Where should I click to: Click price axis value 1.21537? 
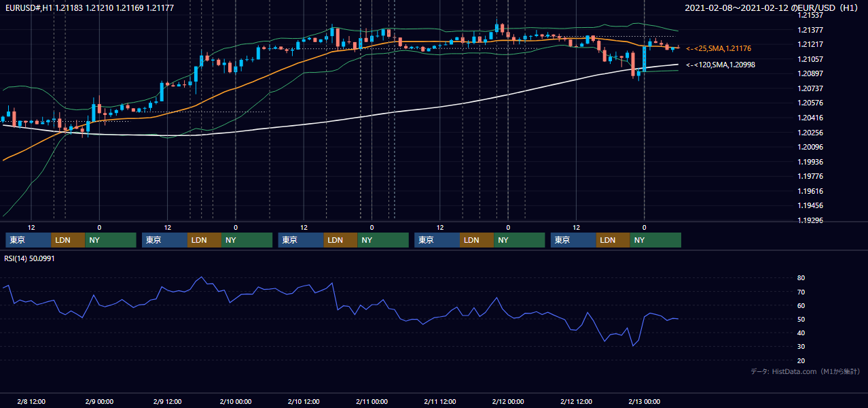tap(809, 15)
